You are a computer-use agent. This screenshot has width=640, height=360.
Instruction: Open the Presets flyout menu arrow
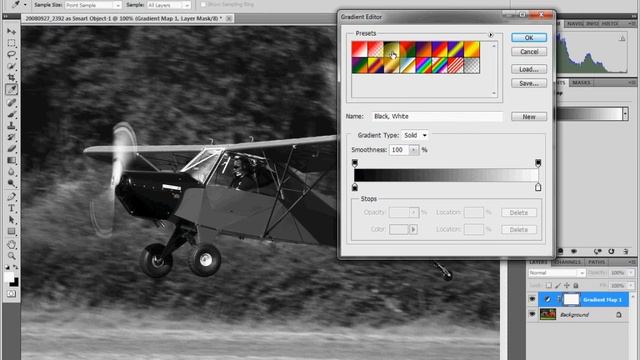click(x=491, y=35)
